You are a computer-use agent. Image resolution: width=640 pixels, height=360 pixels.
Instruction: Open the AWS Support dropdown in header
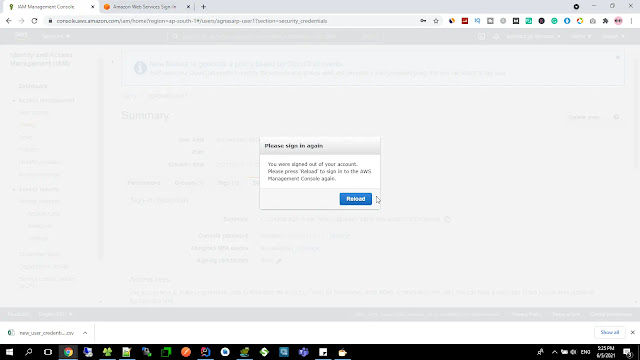tap(613, 36)
